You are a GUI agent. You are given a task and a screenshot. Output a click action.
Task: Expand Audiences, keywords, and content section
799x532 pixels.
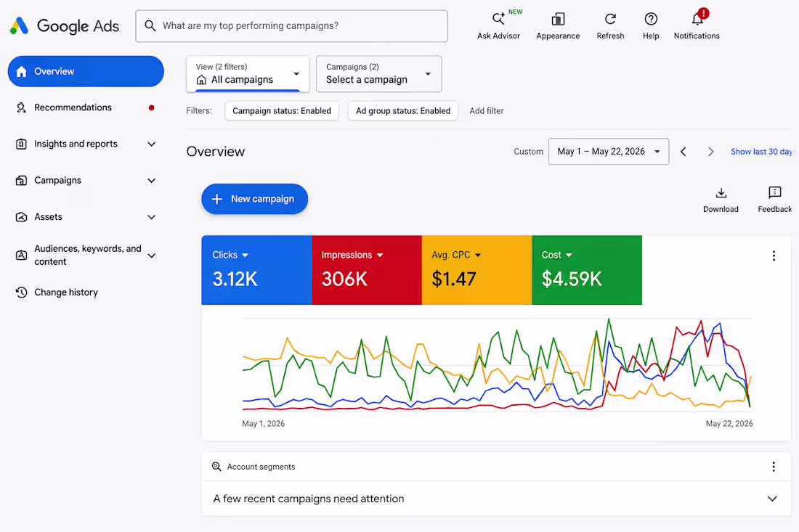click(151, 255)
